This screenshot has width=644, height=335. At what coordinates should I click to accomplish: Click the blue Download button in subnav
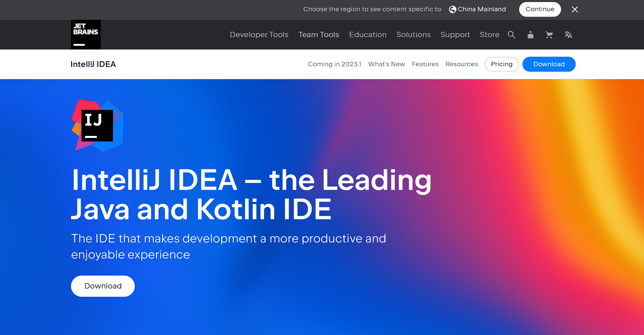point(549,64)
